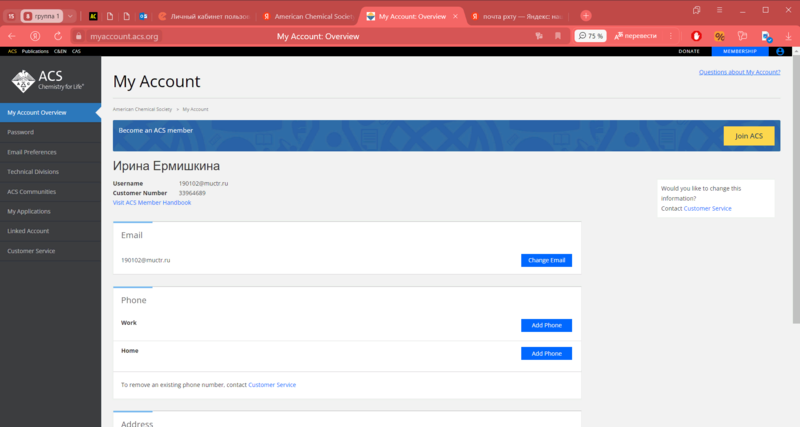Open Publications in top black bar
Image resolution: width=800 pixels, height=427 pixels.
pos(35,51)
